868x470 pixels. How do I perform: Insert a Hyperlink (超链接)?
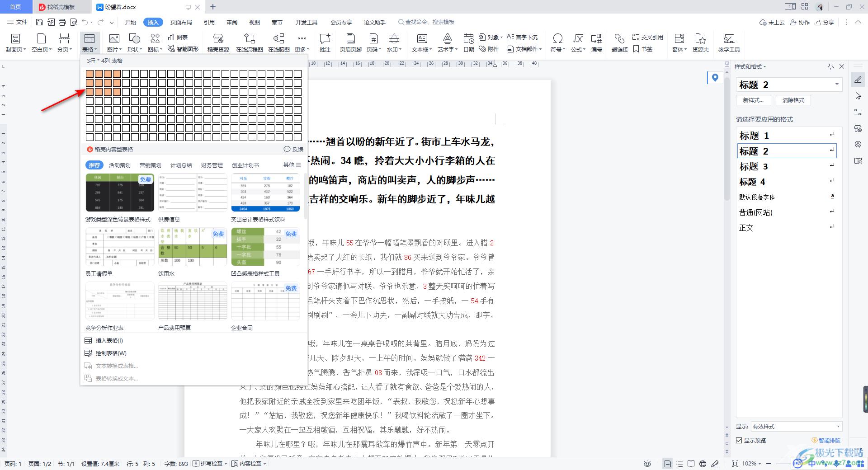620,42
